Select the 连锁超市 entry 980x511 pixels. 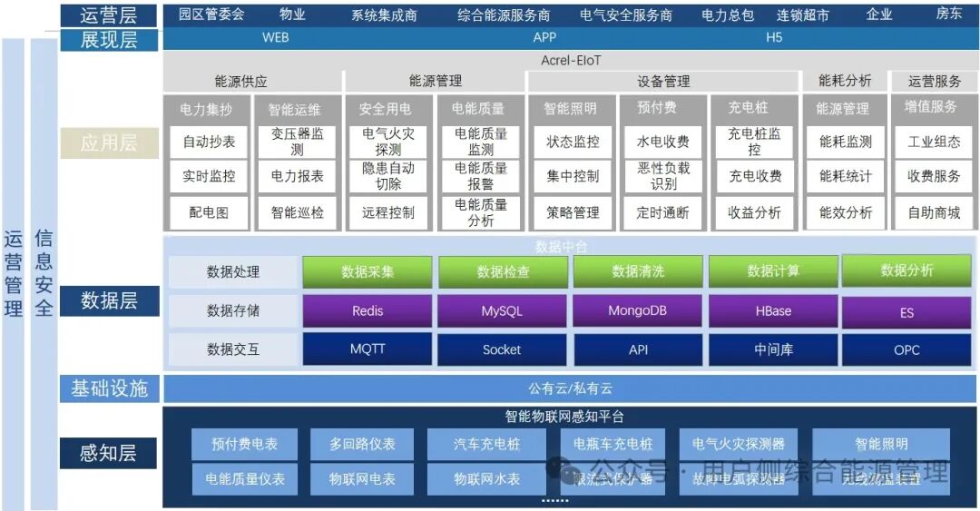tap(802, 15)
